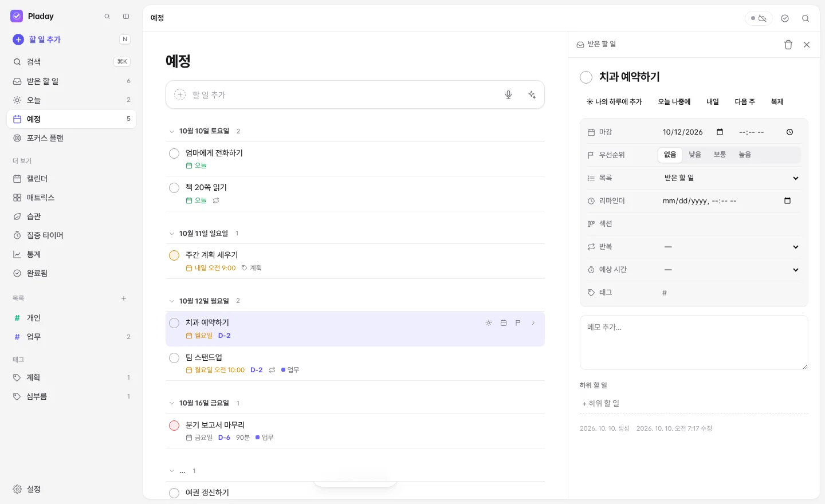Open the 매트릭스 view
This screenshot has height=504, width=825.
tap(72, 198)
